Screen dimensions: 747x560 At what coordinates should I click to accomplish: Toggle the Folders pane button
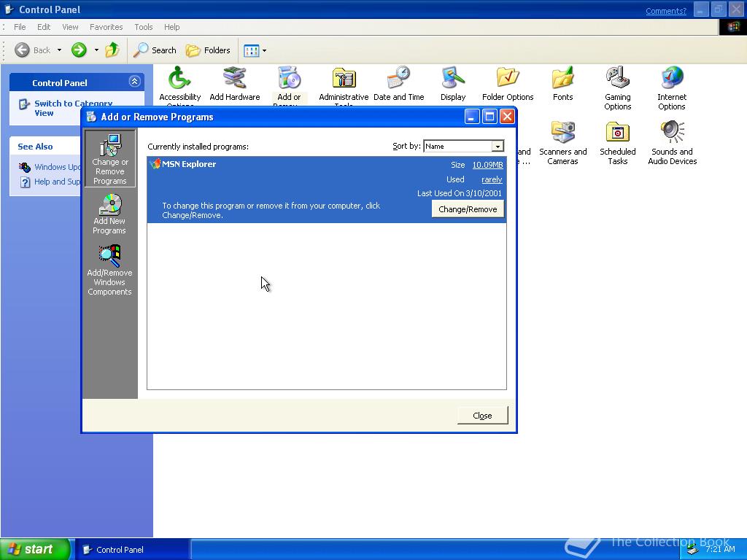pos(208,50)
